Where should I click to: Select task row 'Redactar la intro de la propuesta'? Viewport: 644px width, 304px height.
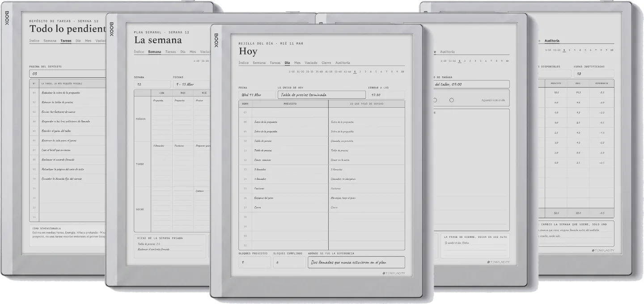tap(68, 93)
